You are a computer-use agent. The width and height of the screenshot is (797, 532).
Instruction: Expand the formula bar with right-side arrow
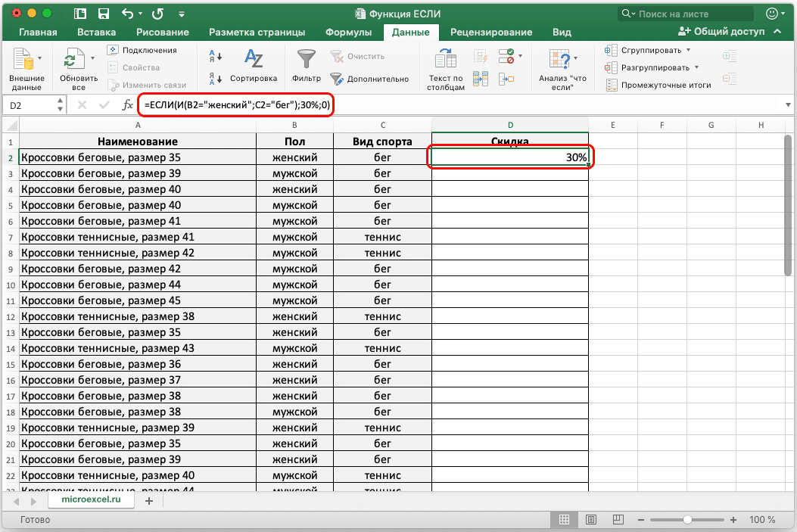[x=787, y=106]
